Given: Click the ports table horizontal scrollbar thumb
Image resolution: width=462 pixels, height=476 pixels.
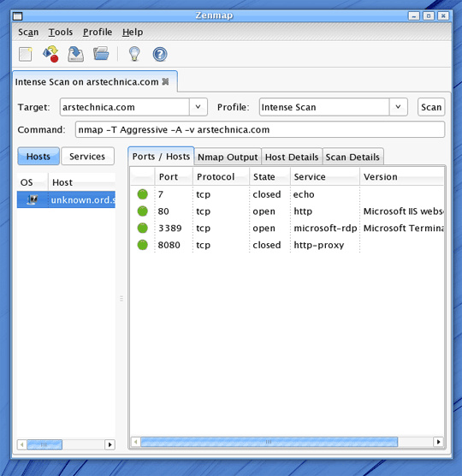Looking at the screenshot, I should [269, 442].
